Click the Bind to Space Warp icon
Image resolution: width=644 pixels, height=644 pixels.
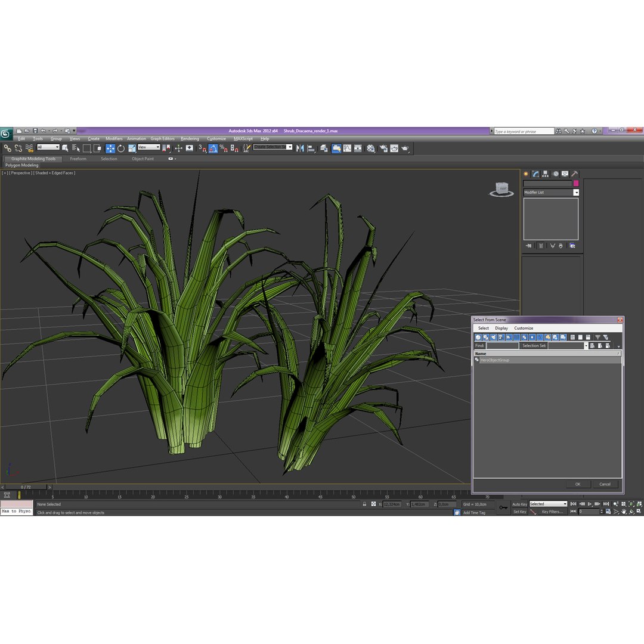click(x=29, y=148)
